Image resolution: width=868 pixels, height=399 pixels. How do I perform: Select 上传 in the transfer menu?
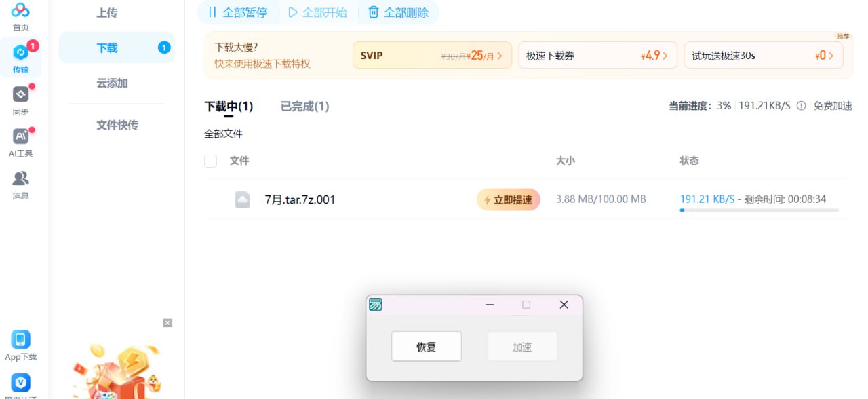click(x=107, y=13)
